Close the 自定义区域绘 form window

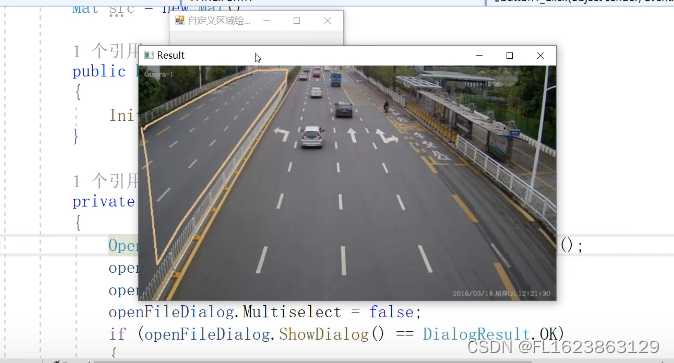pyautogui.click(x=327, y=21)
